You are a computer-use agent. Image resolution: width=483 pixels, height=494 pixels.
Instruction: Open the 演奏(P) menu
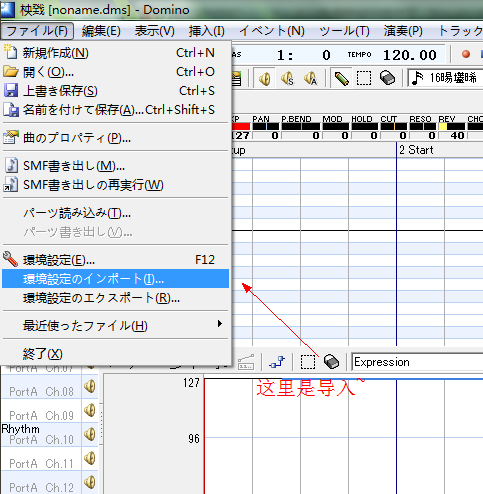tap(403, 31)
